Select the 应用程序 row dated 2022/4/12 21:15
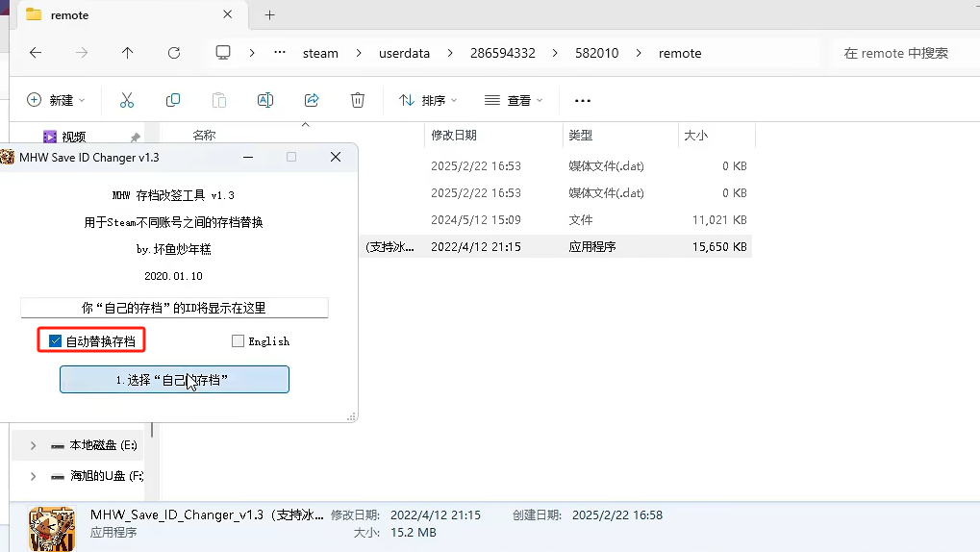Screen dimensions: 980x552 556,247
